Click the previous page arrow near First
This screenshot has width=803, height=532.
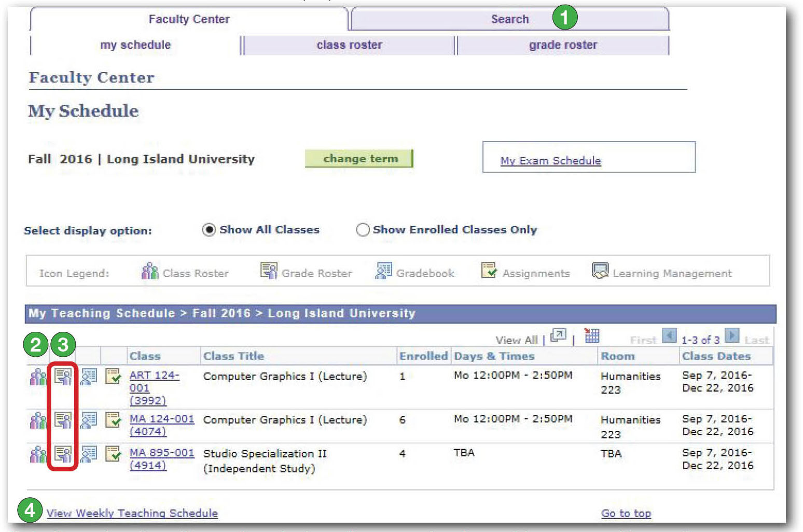pyautogui.click(x=669, y=336)
